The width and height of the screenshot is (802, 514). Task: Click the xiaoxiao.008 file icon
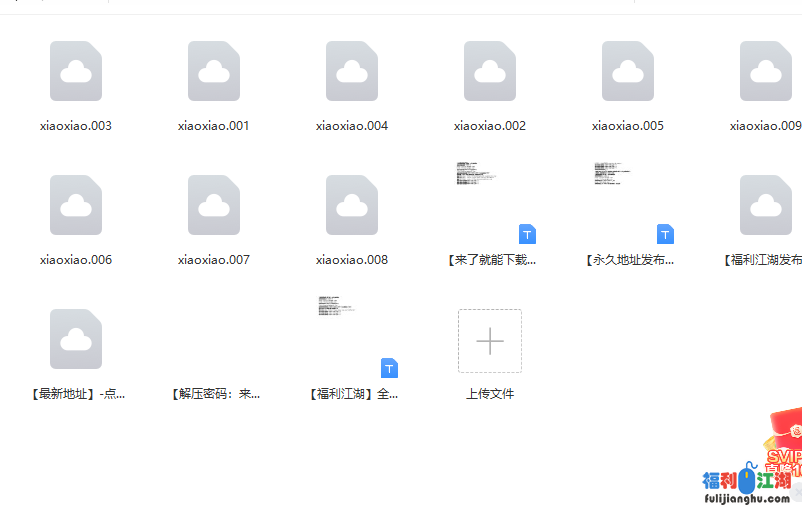pos(352,205)
